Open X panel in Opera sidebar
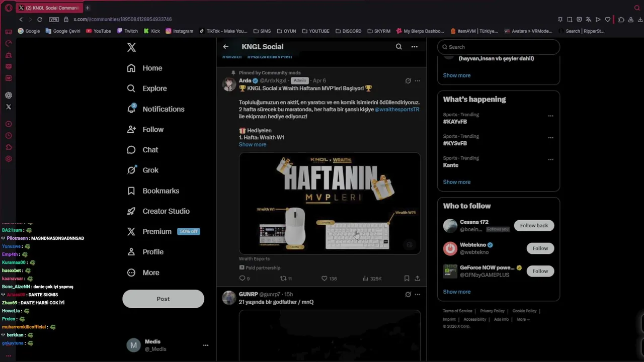Image resolution: width=644 pixels, height=362 pixels. coord(9,107)
